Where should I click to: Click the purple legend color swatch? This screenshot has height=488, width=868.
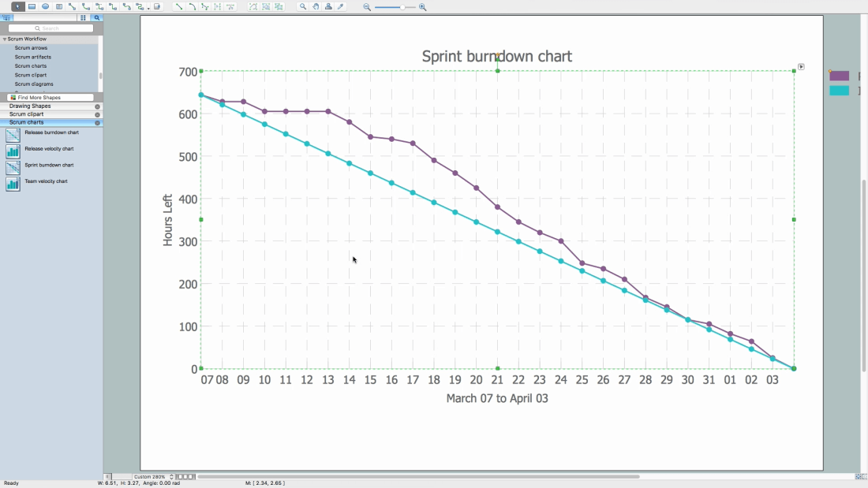click(840, 76)
